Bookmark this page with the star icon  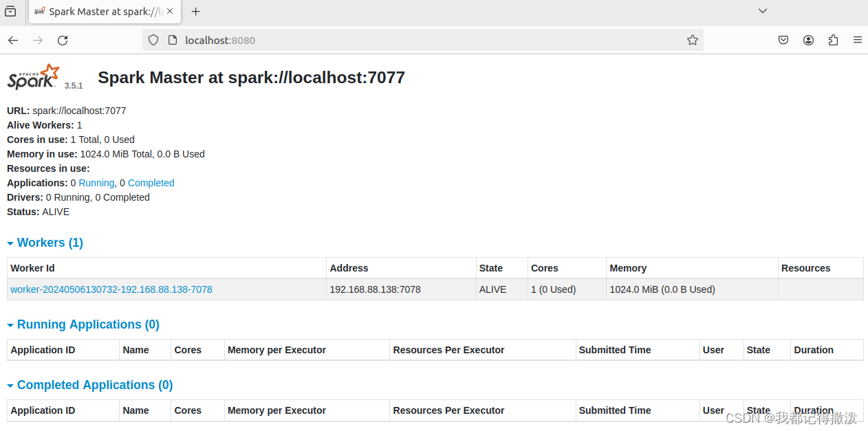tap(692, 40)
